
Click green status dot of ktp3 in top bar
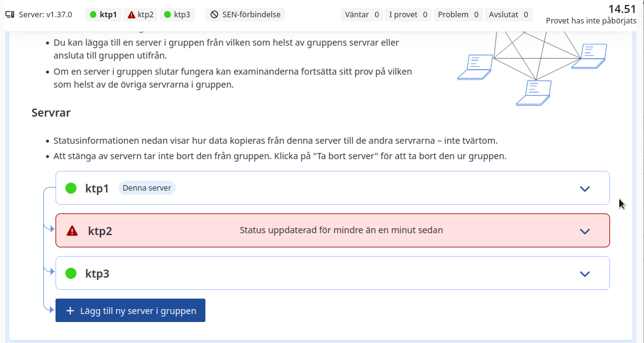(x=167, y=15)
